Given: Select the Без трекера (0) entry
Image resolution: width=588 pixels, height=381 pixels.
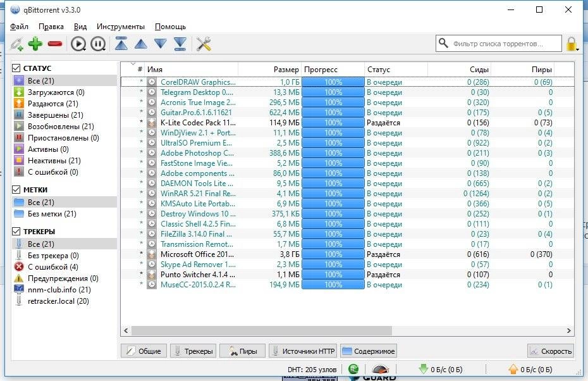Looking at the screenshot, I should click(x=64, y=256).
